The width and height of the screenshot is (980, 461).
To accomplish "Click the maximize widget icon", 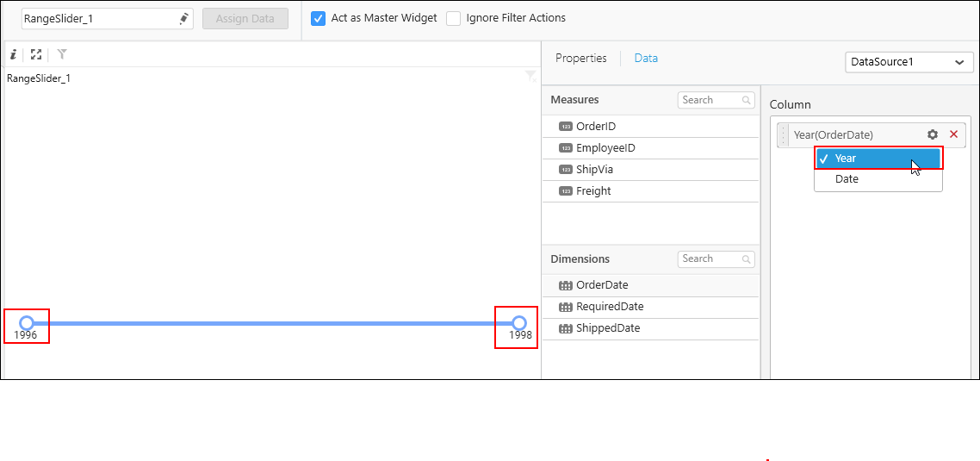I will pos(36,54).
